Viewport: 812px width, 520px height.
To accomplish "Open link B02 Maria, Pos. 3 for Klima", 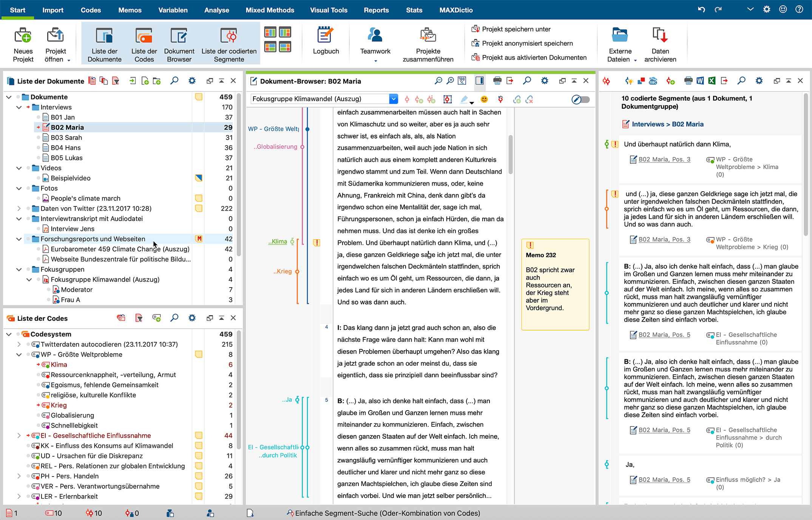I will pyautogui.click(x=664, y=159).
